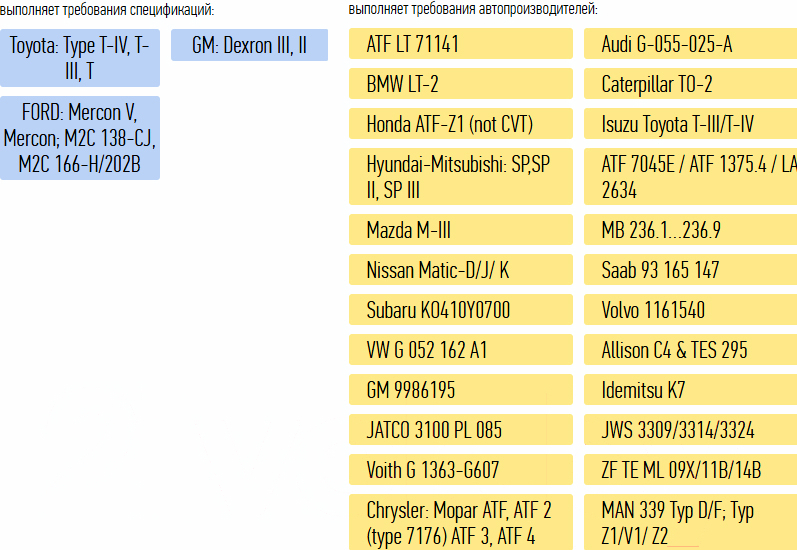The image size is (797, 550).
Task: Select the Subaru K0410Y0700 tag
Action: 461,310
